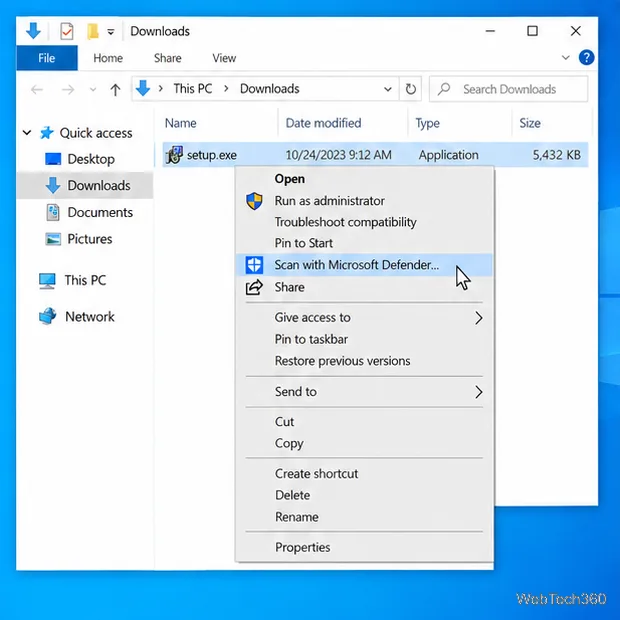620x620 pixels.
Task: Choose Scan with Microsoft Defender
Action: (364, 265)
